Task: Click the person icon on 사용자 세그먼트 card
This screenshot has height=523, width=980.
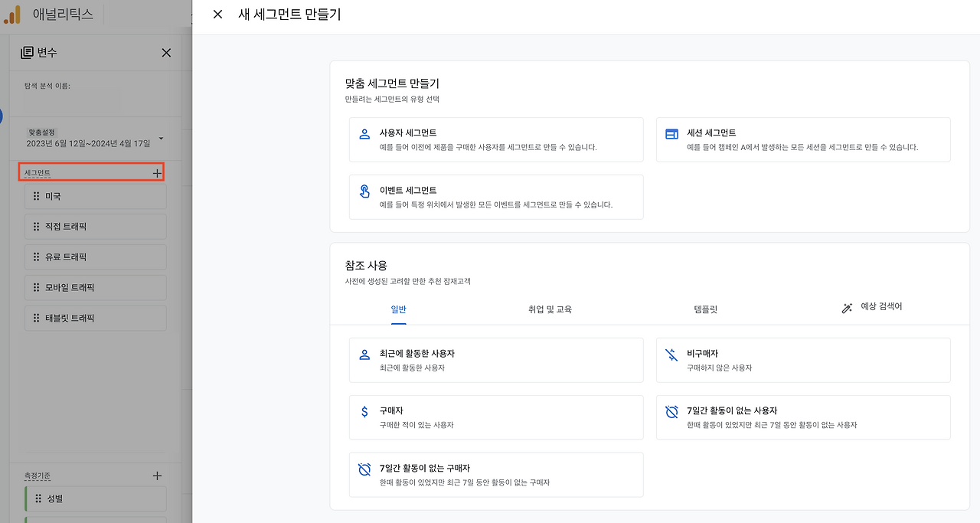Action: 364,134
